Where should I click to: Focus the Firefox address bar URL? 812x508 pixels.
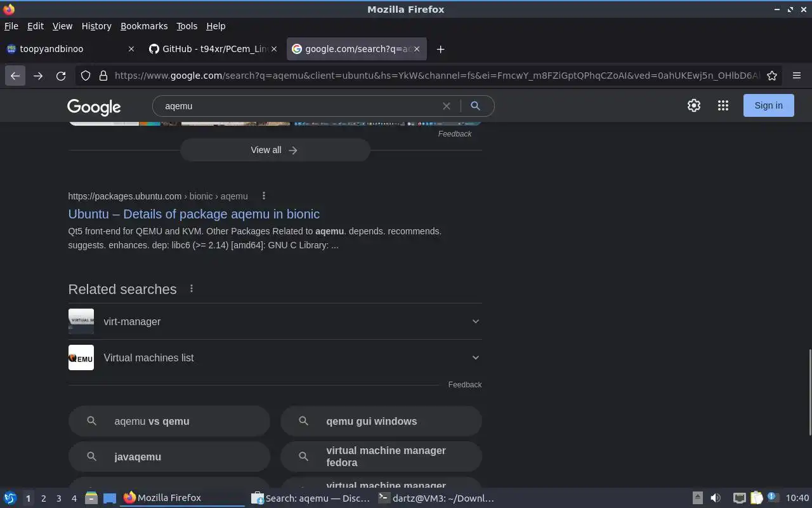point(436,76)
